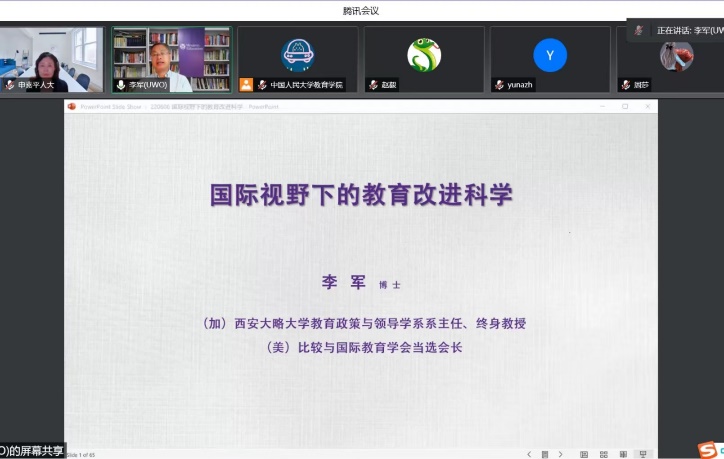The image size is (724, 459).
Task: Start the Slide Show view icon
Action: coord(643,454)
